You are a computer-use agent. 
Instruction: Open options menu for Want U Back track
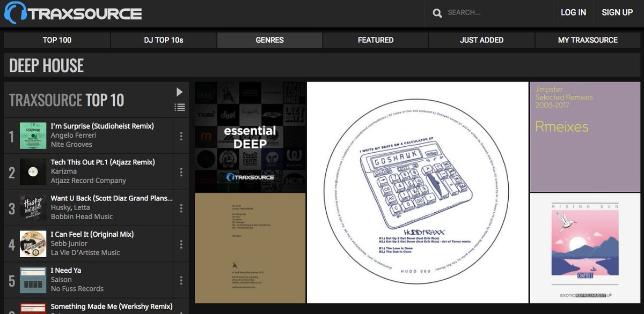pos(181,208)
